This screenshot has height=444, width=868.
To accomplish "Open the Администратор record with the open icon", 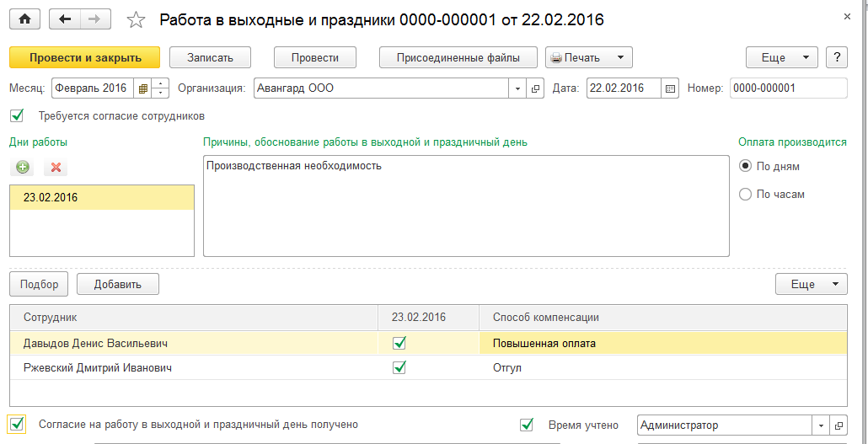I will [839, 425].
